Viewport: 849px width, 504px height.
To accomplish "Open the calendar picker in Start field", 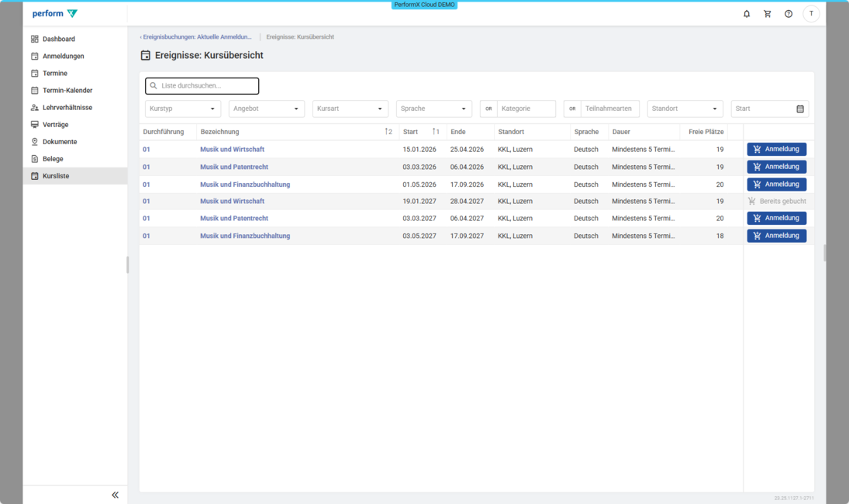I will 800,109.
